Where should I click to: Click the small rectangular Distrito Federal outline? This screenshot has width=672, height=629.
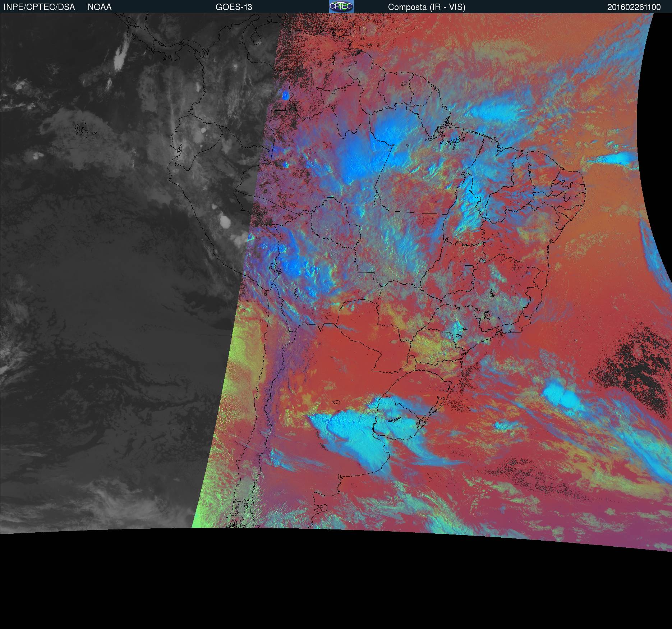tap(469, 267)
